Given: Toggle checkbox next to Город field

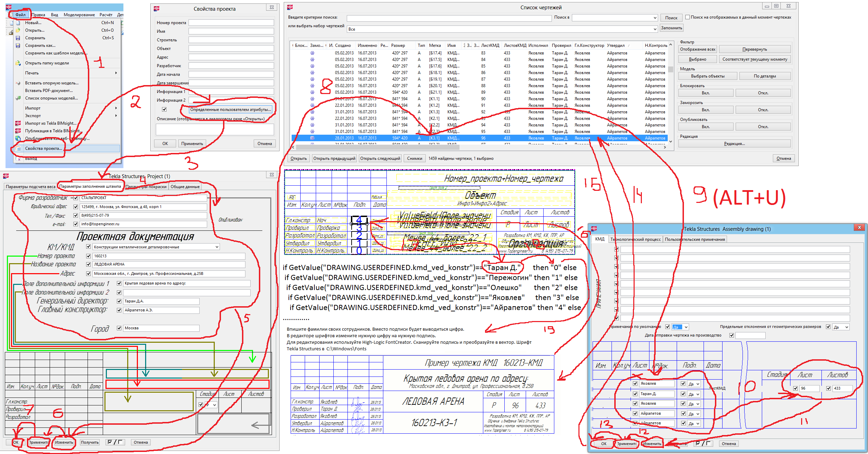Looking at the screenshot, I should (119, 328).
